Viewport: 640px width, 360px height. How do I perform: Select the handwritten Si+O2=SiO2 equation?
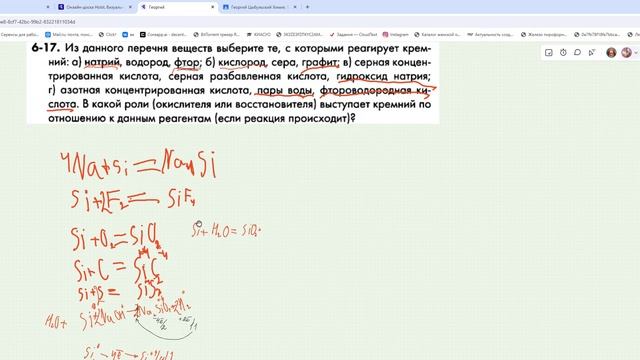116,238
